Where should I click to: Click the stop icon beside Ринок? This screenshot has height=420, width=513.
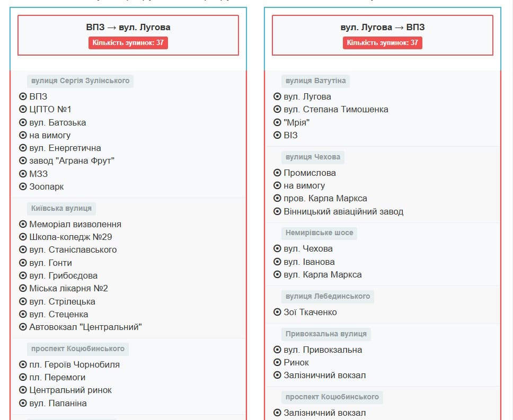point(277,362)
